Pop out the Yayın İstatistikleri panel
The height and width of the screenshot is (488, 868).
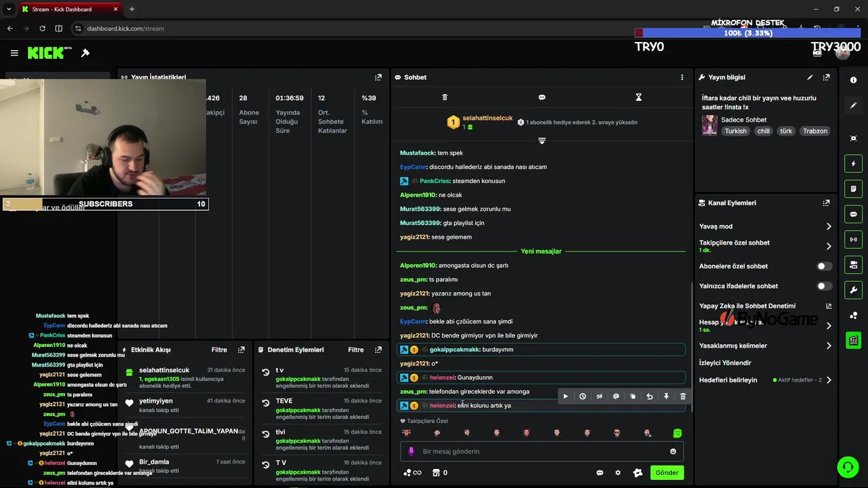(x=378, y=77)
